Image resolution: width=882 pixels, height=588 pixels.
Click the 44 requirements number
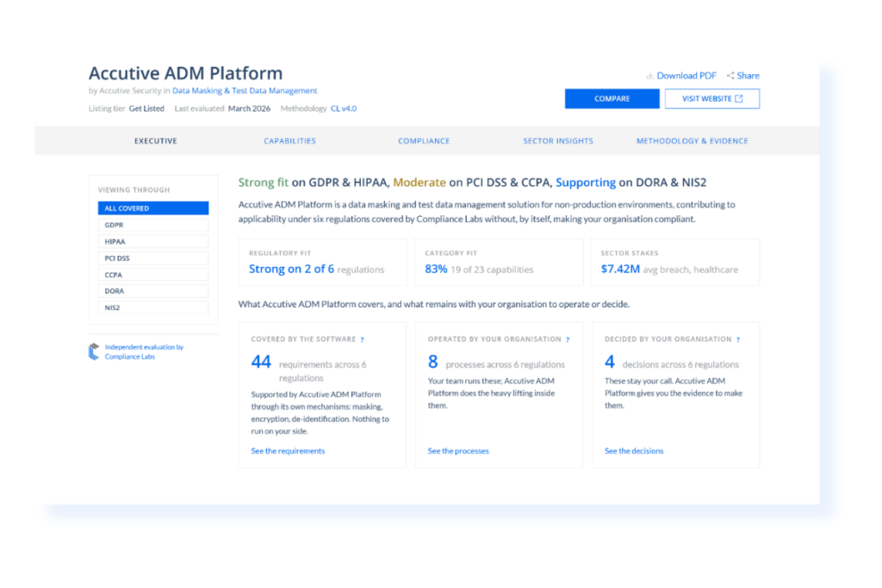(x=261, y=362)
